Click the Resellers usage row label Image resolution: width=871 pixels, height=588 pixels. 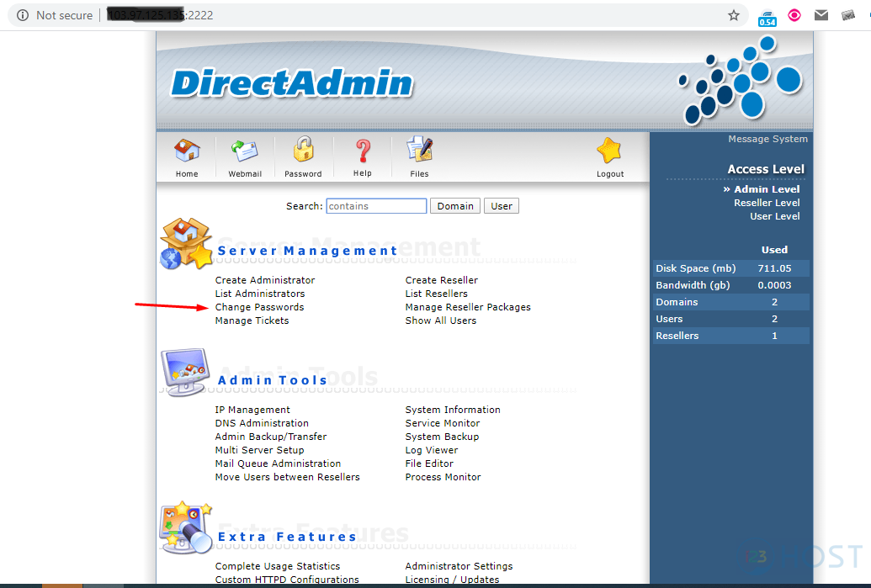tap(677, 336)
